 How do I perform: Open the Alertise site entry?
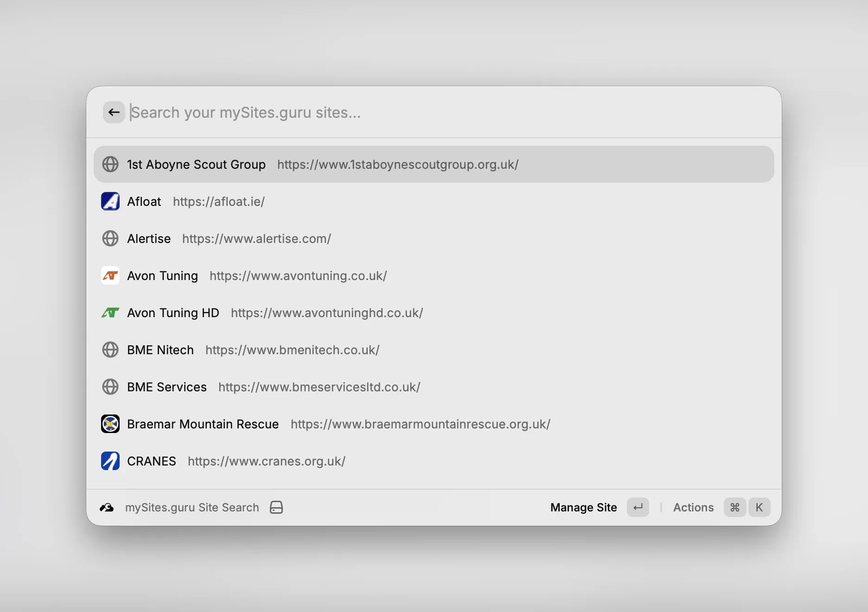point(232,238)
